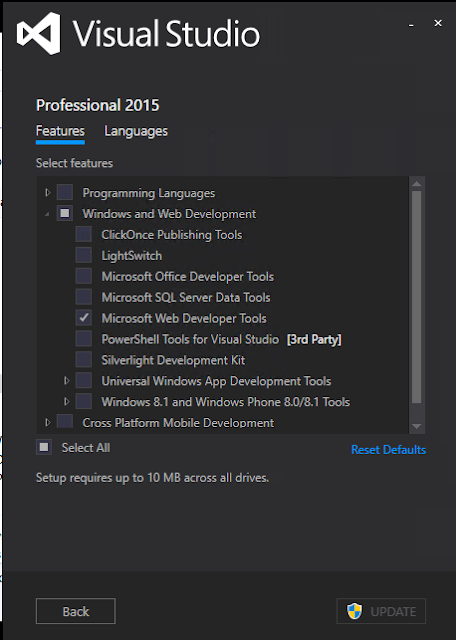The width and height of the screenshot is (456, 640).
Task: Click the features list vertical scrollbar thumb
Action: pyautogui.click(x=416, y=297)
